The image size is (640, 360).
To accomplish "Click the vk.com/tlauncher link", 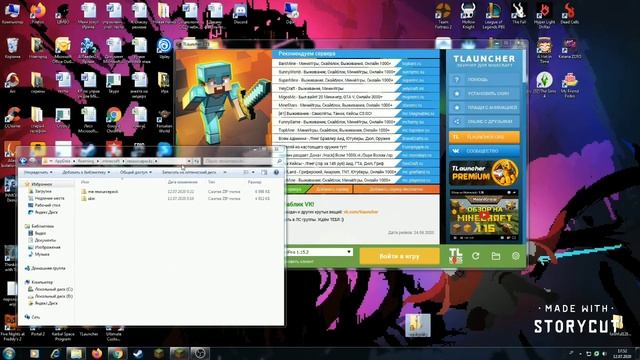I will (360, 212).
